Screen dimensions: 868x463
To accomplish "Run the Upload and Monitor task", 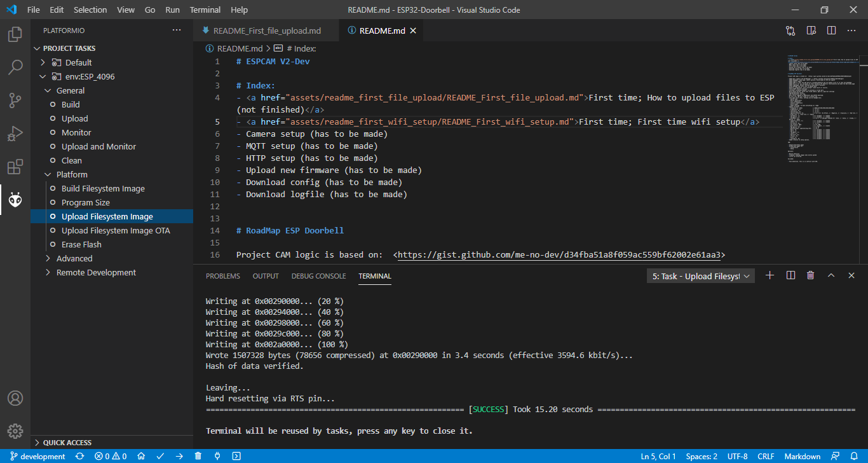I will 98,146.
